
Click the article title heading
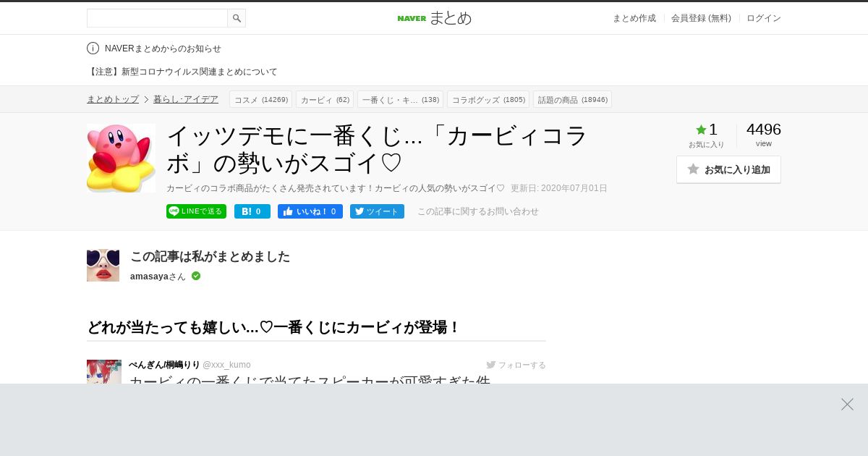(378, 149)
